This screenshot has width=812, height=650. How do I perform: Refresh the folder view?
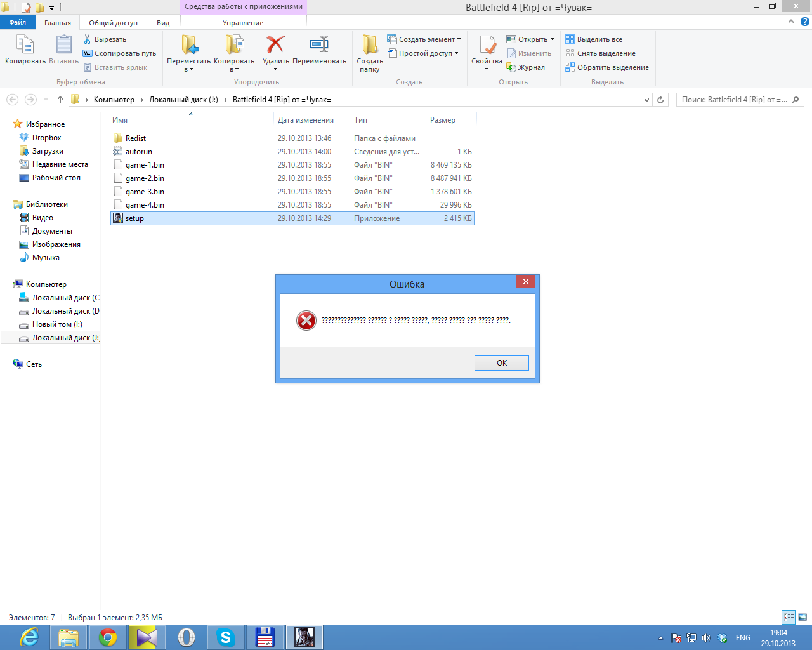coord(660,100)
